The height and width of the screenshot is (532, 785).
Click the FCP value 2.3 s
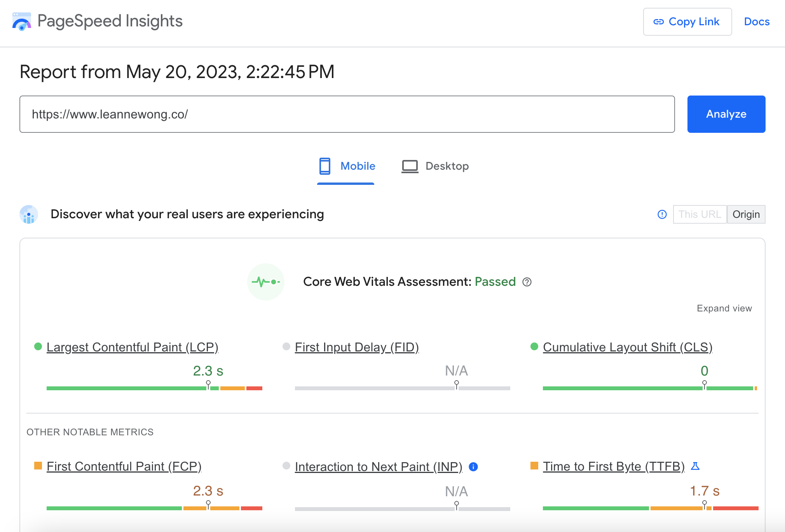click(208, 491)
